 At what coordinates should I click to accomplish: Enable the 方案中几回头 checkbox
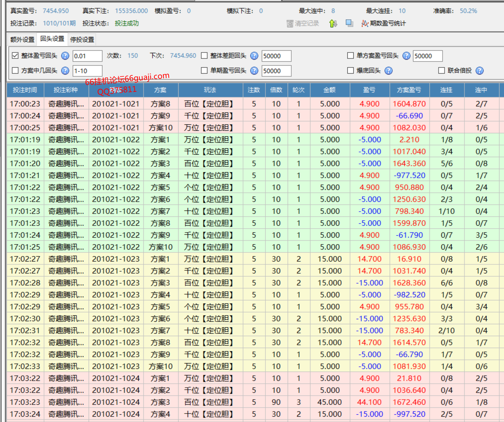pos(15,70)
